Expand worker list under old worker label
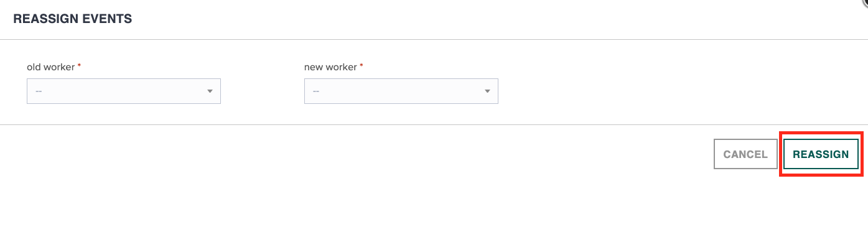 click(124, 91)
